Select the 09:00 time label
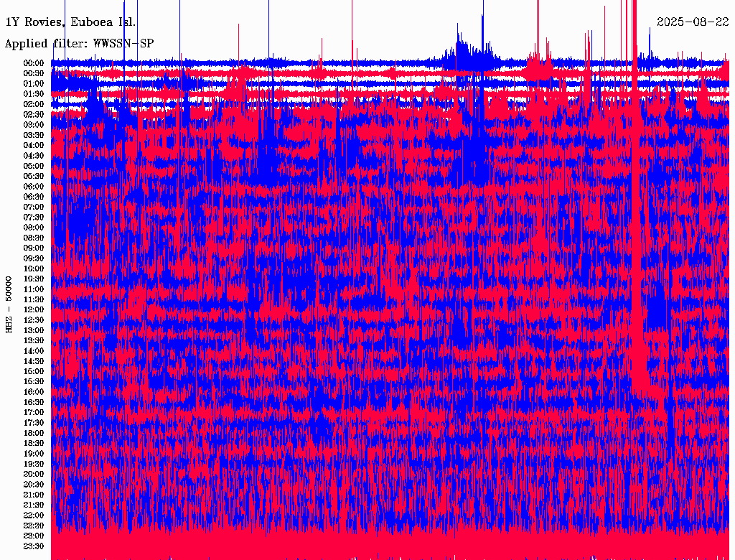Image resolution: width=735 pixels, height=560 pixels. tap(34, 248)
